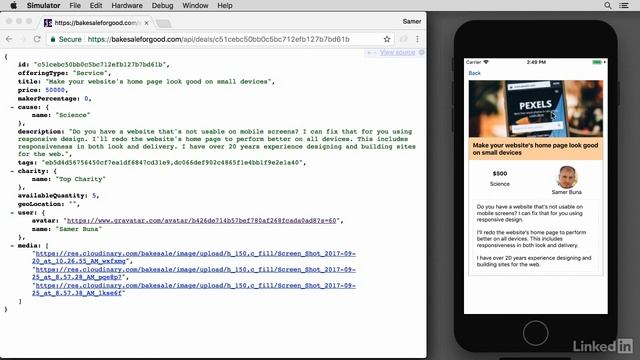Collapse the charity object
Viewport: 640px width, 360px height.
tap(12, 171)
